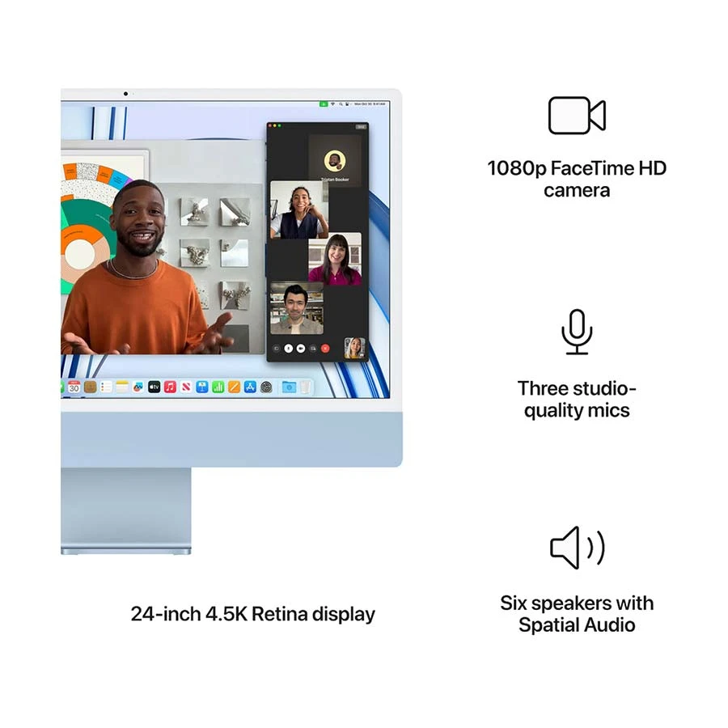Open the brown Contacts app icon in dock
The image size is (728, 728).
coord(90,387)
